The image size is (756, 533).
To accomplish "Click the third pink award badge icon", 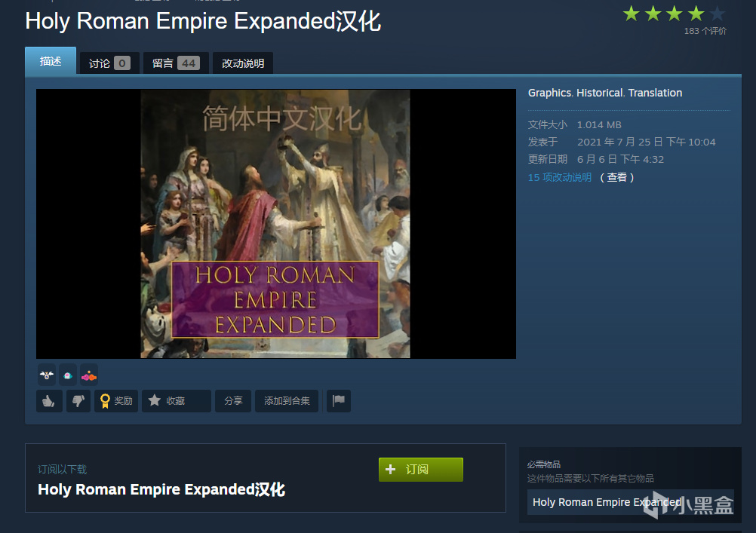I will coord(89,375).
